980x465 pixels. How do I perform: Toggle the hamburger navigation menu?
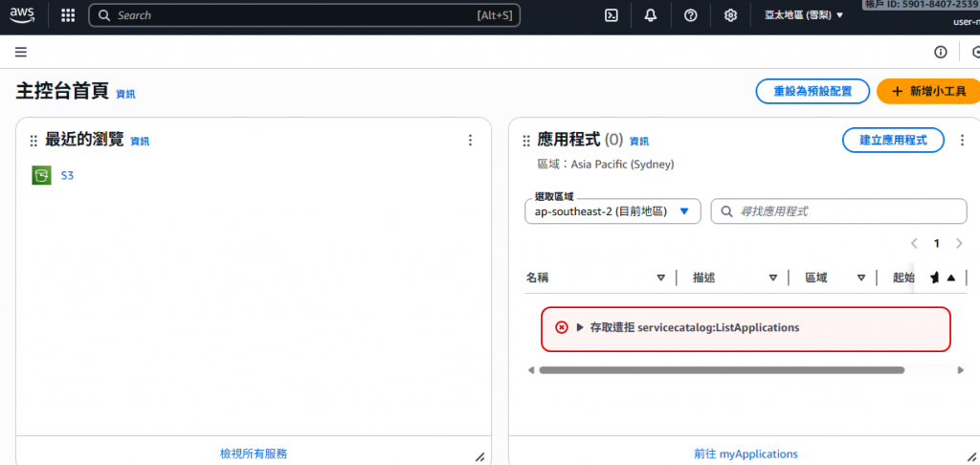[x=21, y=52]
